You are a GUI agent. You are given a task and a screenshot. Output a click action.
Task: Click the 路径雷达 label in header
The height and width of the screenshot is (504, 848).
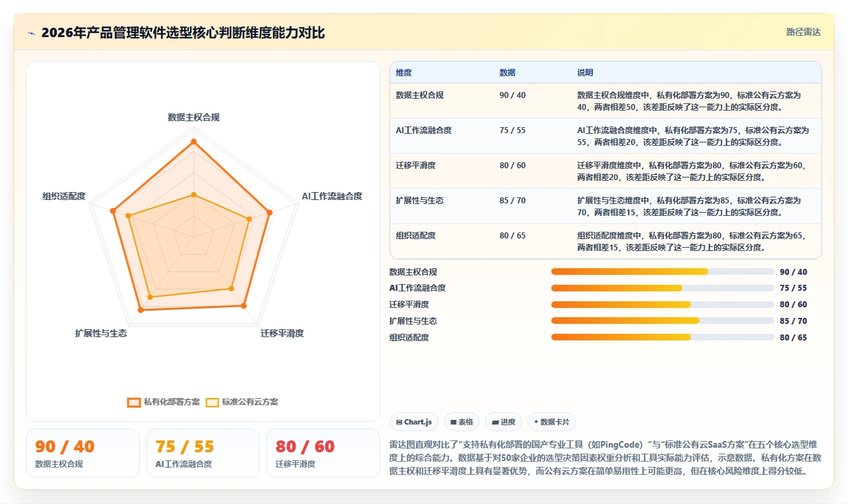point(803,32)
